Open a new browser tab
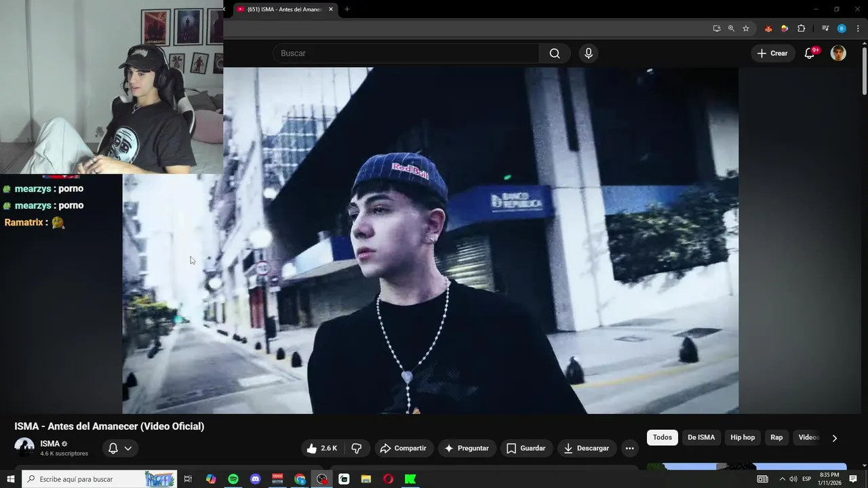This screenshot has width=868, height=488. [347, 9]
